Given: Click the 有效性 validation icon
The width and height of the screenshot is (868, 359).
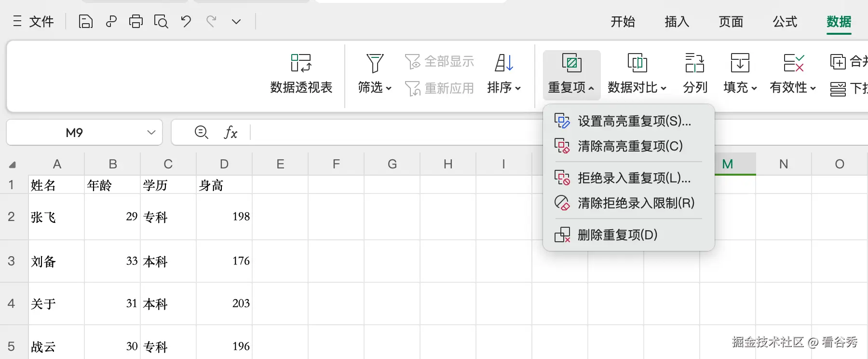Looking at the screenshot, I should pyautogui.click(x=793, y=63).
